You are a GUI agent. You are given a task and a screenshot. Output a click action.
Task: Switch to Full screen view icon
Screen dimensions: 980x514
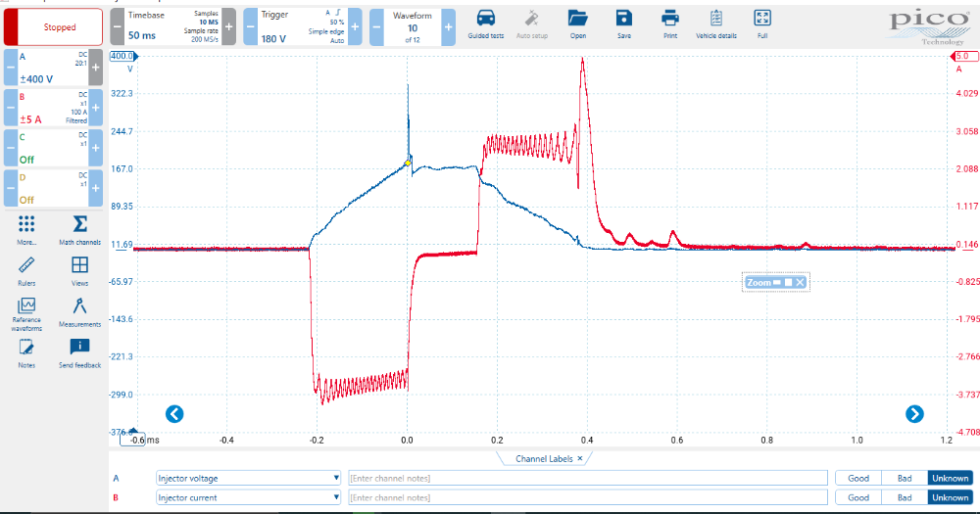click(761, 20)
